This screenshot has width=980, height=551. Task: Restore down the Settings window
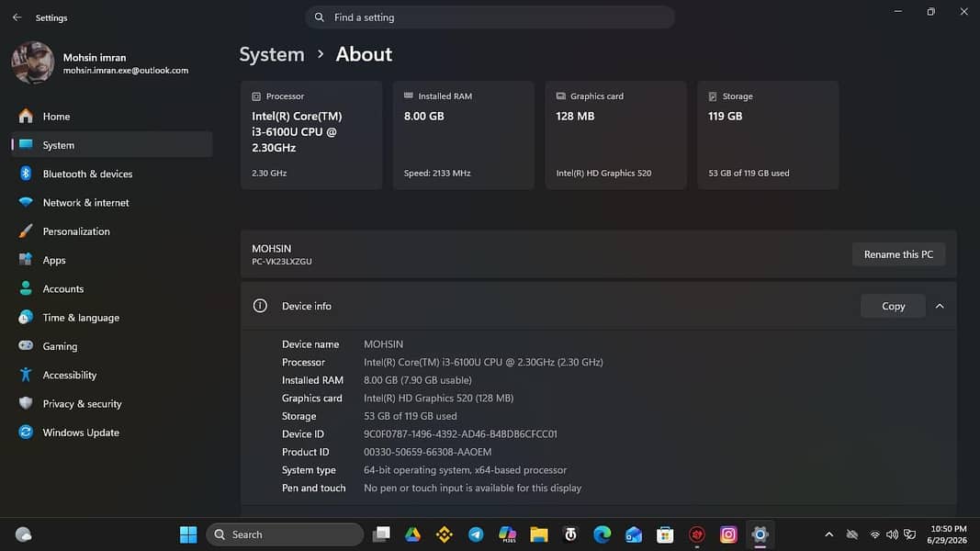(x=931, y=11)
